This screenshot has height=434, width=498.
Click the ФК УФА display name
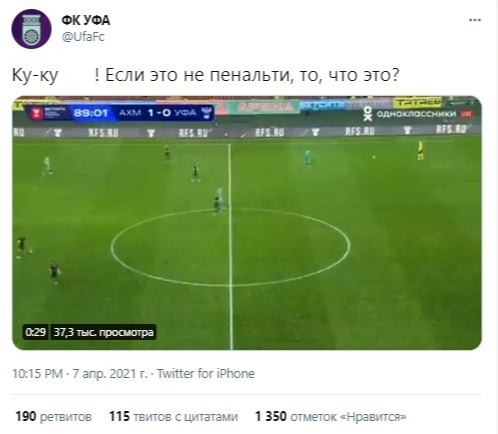point(86,20)
